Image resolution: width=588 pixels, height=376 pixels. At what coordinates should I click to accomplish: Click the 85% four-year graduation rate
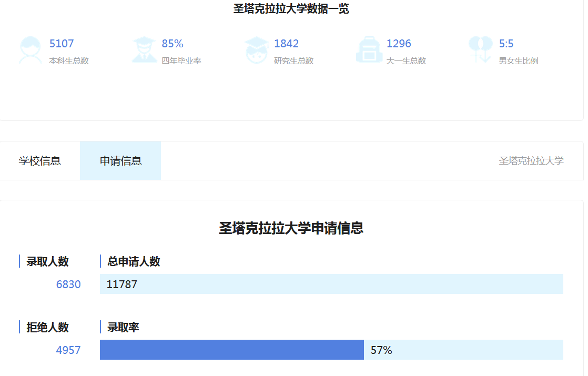173,44
